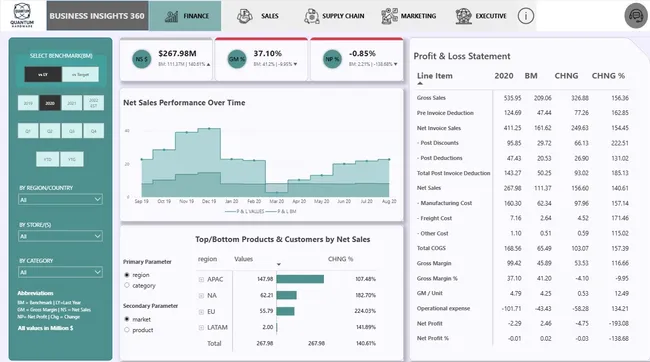This screenshot has width=650, height=362.
Task: Open the Finance tab
Action: [185, 16]
